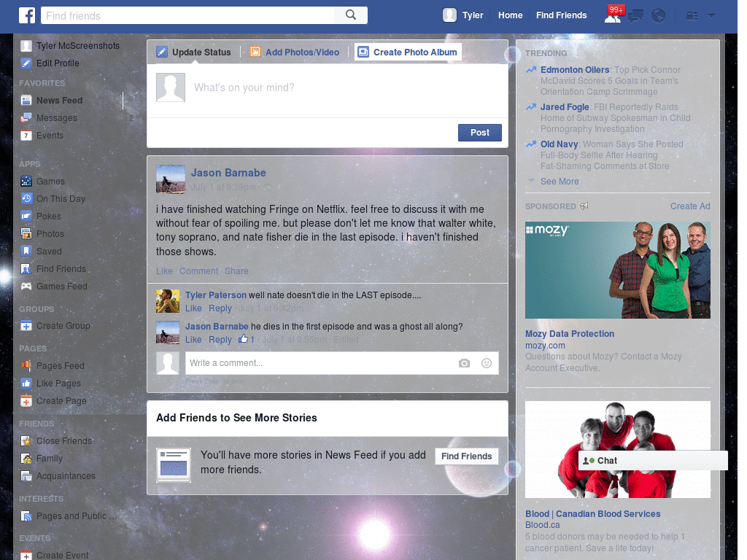747x560 pixels.
Task: Like Jason Barnabe's post
Action: pos(164,271)
